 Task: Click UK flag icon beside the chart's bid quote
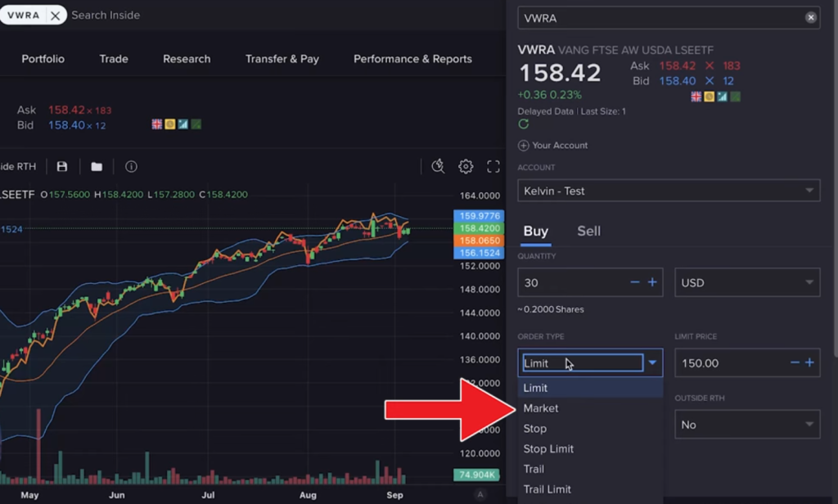[x=156, y=124]
